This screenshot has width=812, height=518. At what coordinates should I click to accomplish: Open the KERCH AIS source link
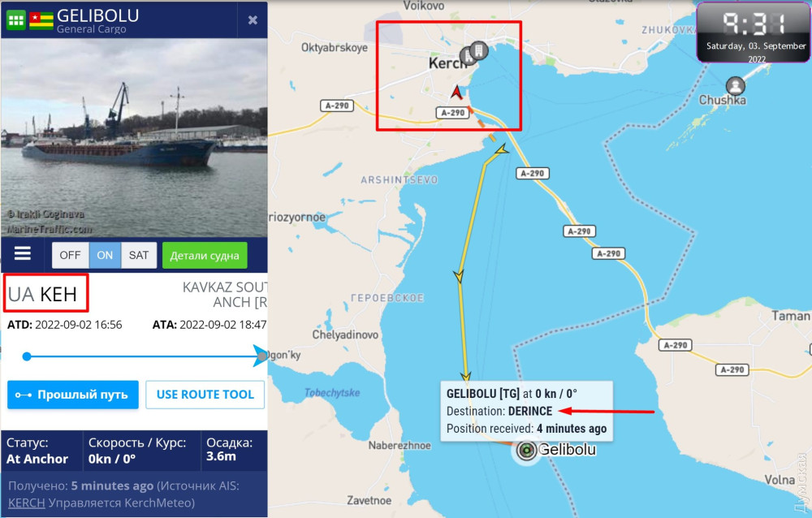pyautogui.click(x=27, y=503)
